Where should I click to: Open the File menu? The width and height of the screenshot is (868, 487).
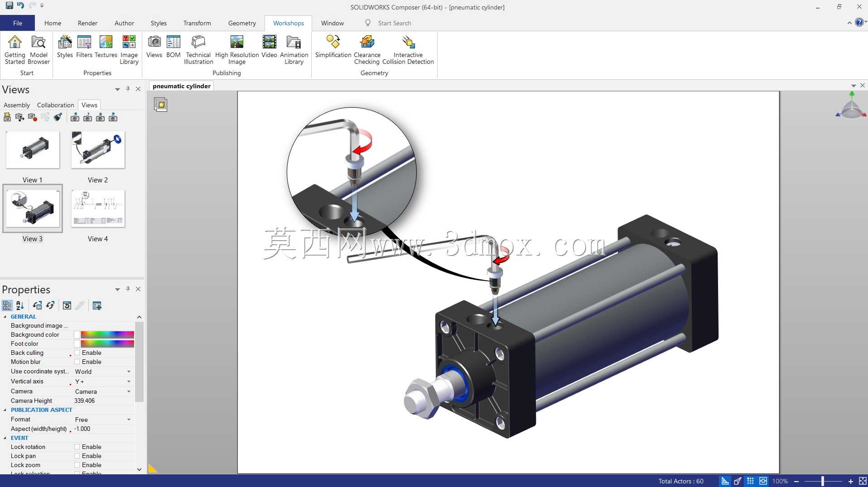pos(18,23)
